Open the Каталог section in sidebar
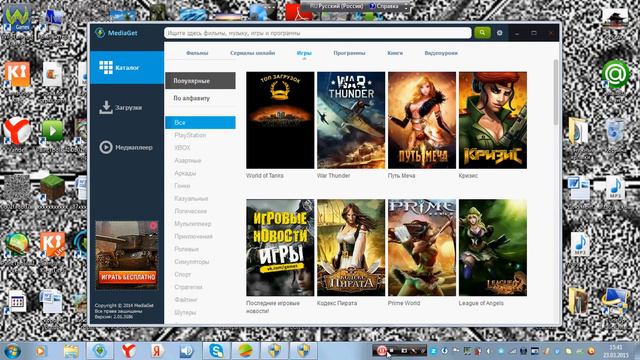 tap(127, 67)
